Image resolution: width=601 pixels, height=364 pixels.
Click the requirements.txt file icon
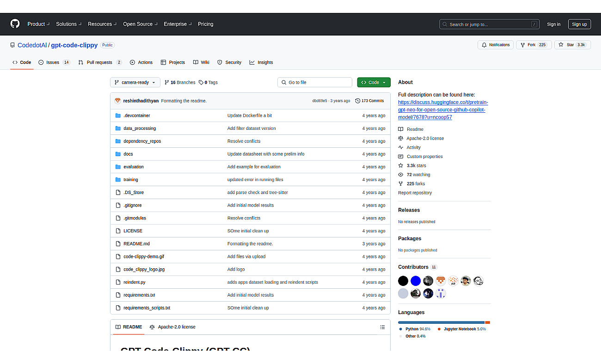pos(118,295)
